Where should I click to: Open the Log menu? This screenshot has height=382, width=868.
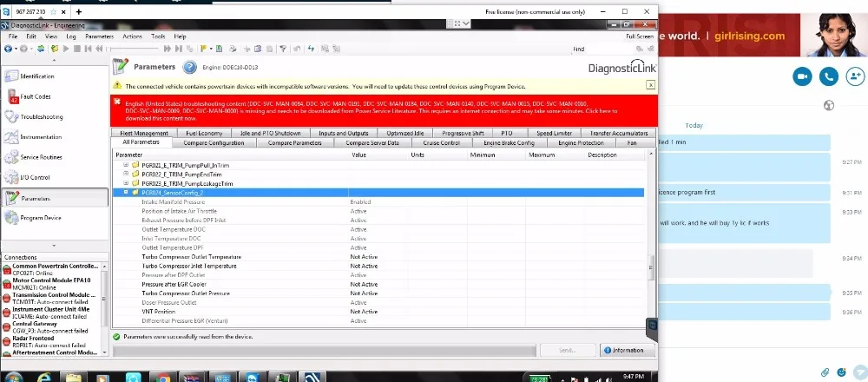(x=71, y=36)
